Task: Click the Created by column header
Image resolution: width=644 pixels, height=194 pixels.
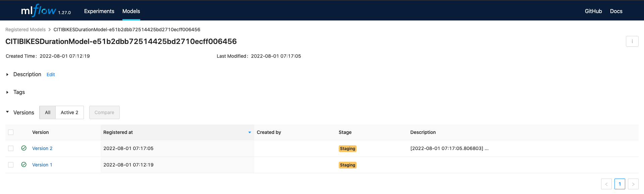Action: 269,132
